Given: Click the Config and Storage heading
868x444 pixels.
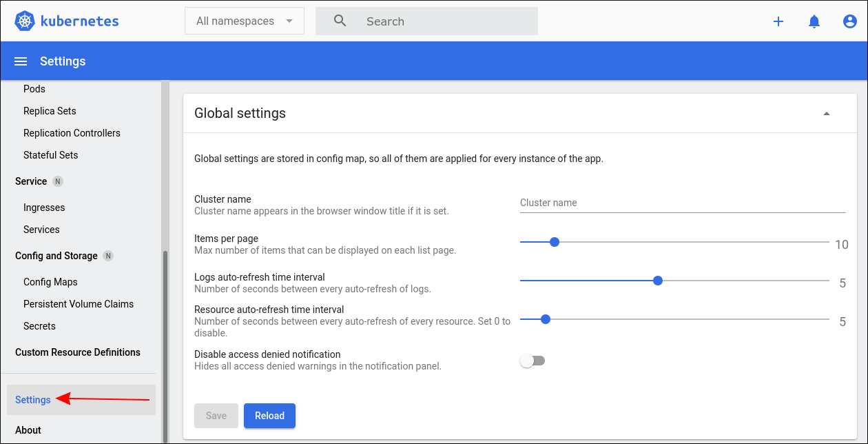Looking at the screenshot, I should pyautogui.click(x=56, y=256).
